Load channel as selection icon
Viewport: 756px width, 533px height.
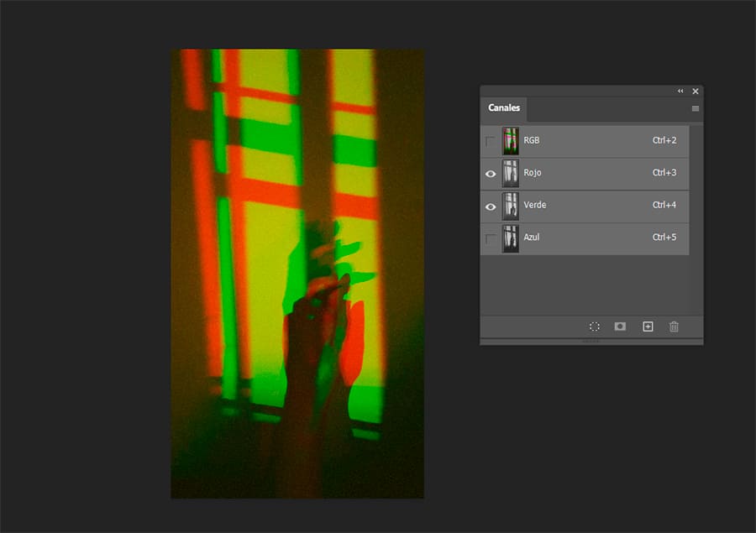595,327
